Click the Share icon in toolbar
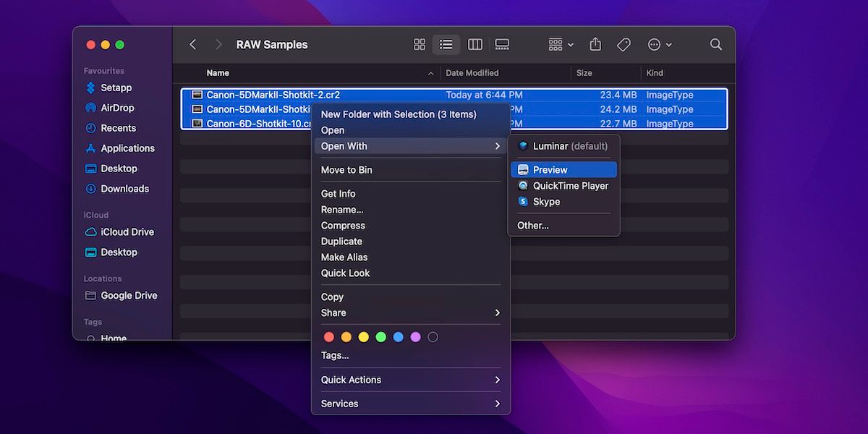868x434 pixels. point(595,45)
